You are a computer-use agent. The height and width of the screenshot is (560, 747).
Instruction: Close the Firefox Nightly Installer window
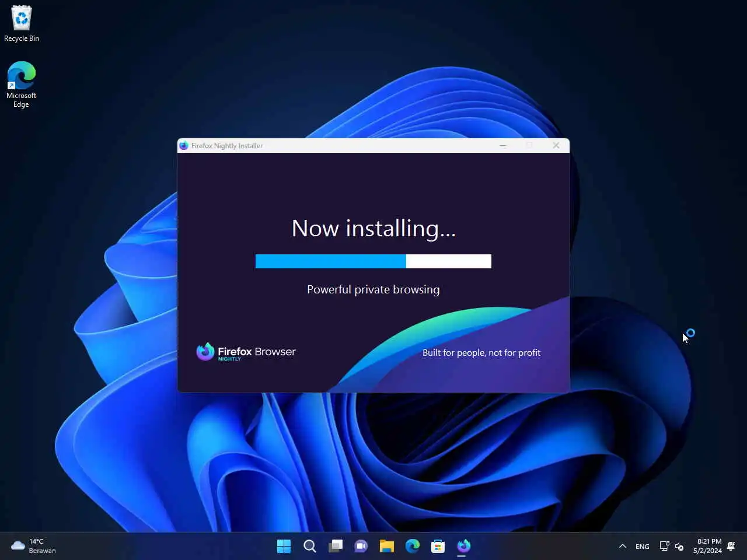(x=556, y=146)
